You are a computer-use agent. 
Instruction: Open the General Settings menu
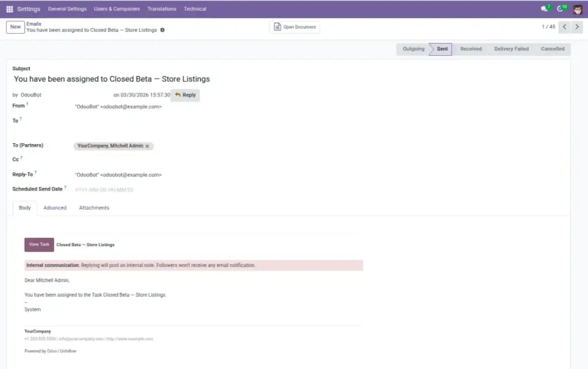click(67, 9)
